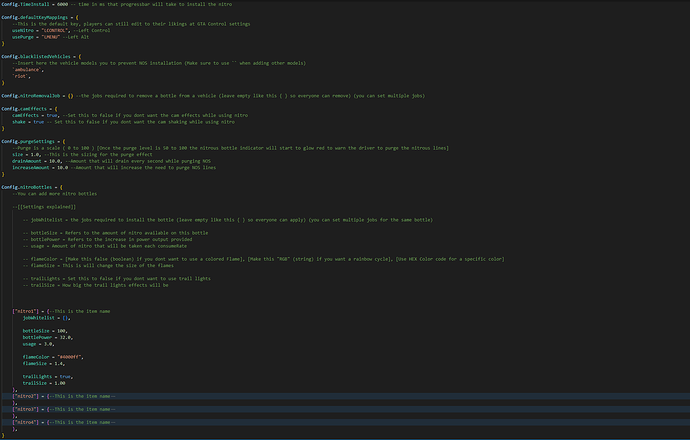Click the [[Settings explained]] comment header
Image resolution: width=690 pixels, height=440 pixels.
coord(44,207)
